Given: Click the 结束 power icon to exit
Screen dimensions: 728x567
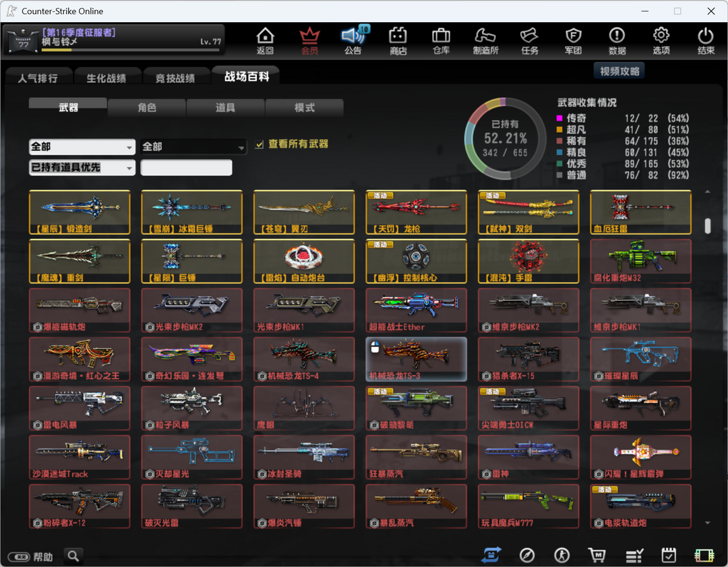Looking at the screenshot, I should click(x=706, y=40).
